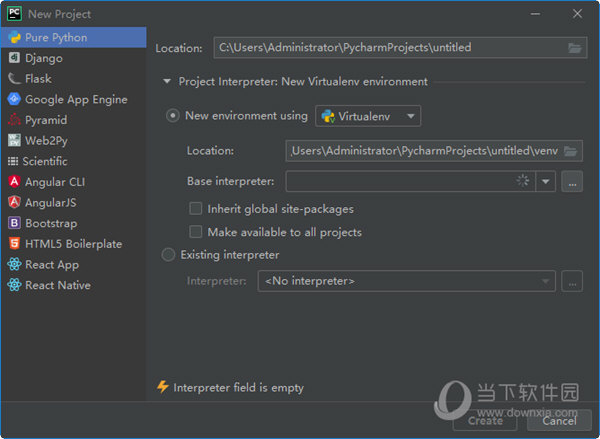Open the Virtualenv environment type dropdown
The width and height of the screenshot is (600, 439).
click(368, 116)
